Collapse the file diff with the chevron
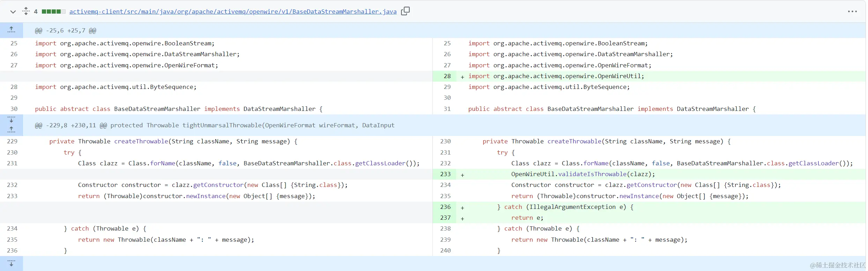The image size is (868, 271). pos(13,12)
